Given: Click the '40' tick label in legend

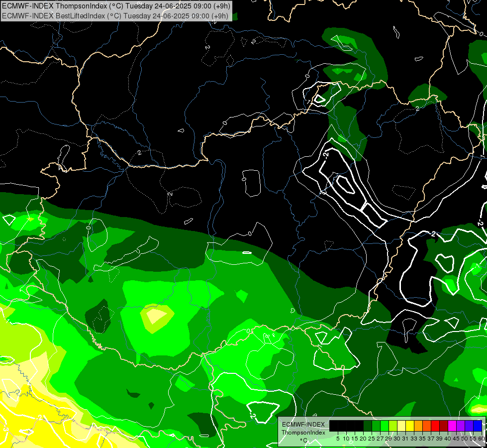Looking at the screenshot, I should [448, 439].
